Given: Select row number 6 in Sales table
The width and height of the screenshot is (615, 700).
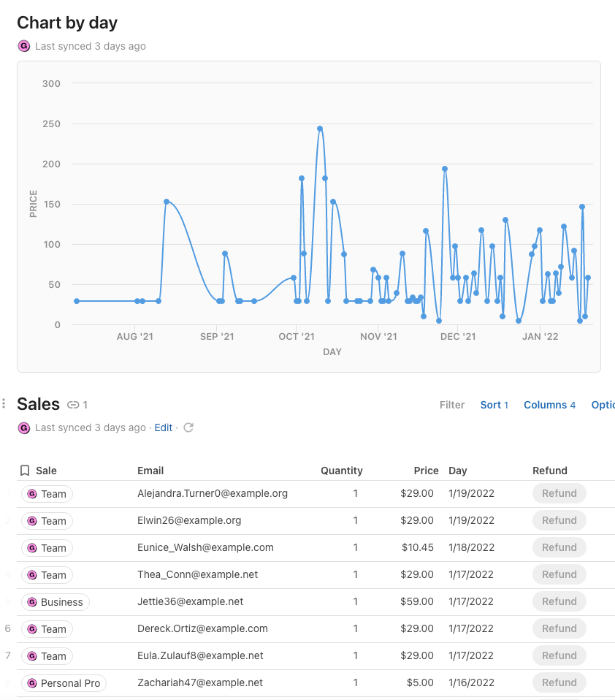Looking at the screenshot, I should pyautogui.click(x=7, y=628).
